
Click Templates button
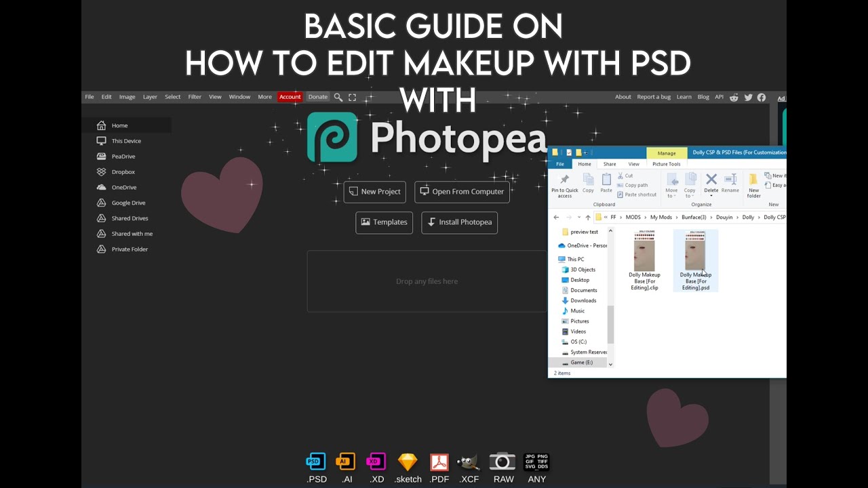click(384, 222)
